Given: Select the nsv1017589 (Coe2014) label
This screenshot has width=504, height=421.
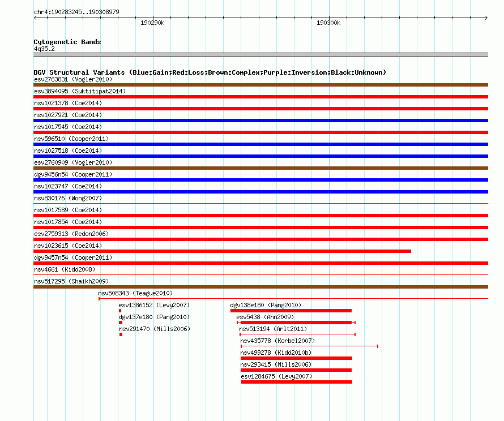Looking at the screenshot, I should 68,210.
